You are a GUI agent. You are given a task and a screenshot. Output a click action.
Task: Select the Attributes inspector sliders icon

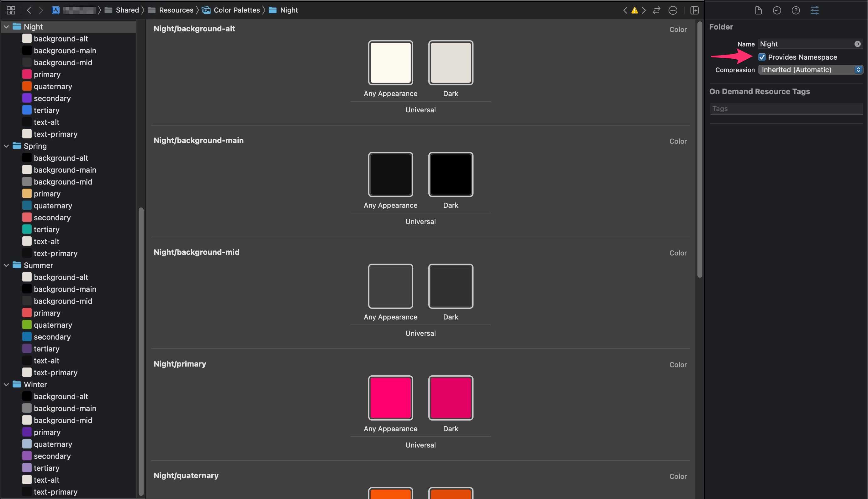click(815, 10)
